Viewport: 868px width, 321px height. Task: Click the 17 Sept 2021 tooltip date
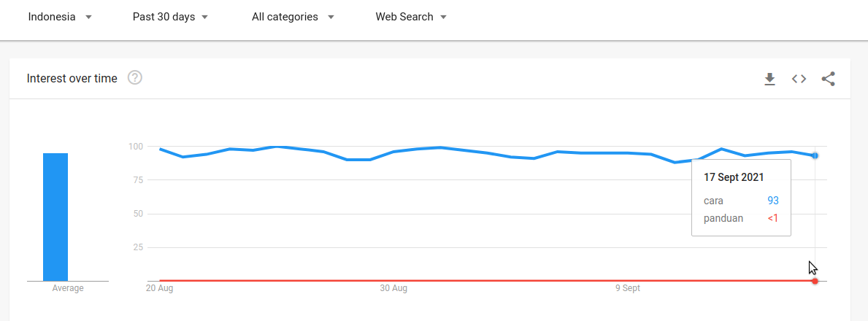(734, 177)
